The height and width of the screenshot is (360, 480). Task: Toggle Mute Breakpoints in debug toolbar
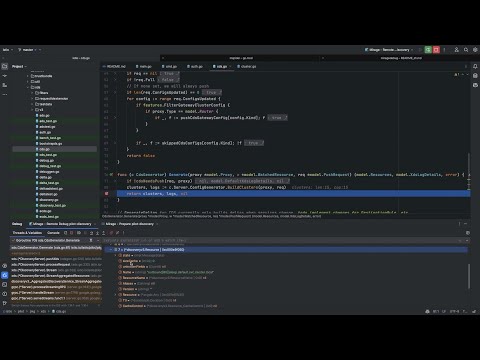click(117, 233)
